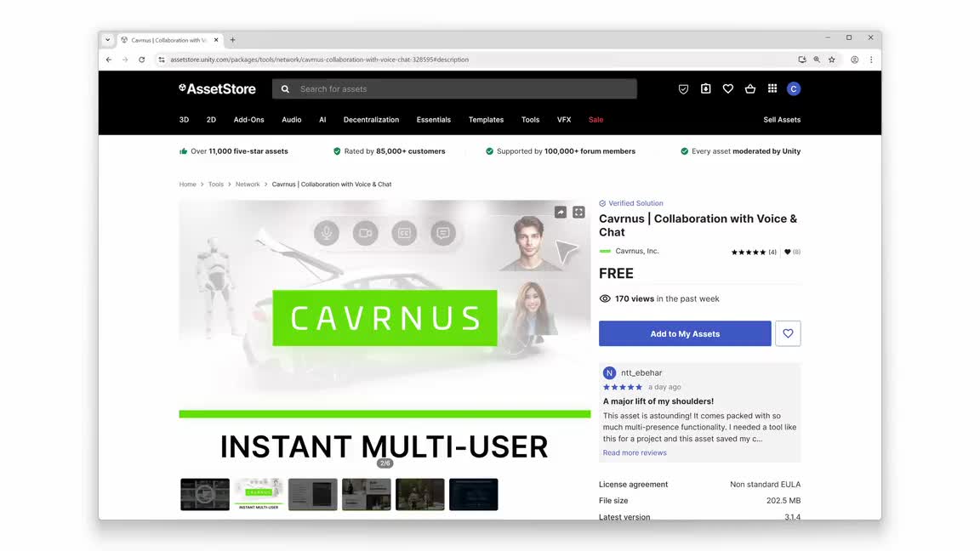Click the browser forward arrow
This screenshot has width=980, height=551.
125,60
